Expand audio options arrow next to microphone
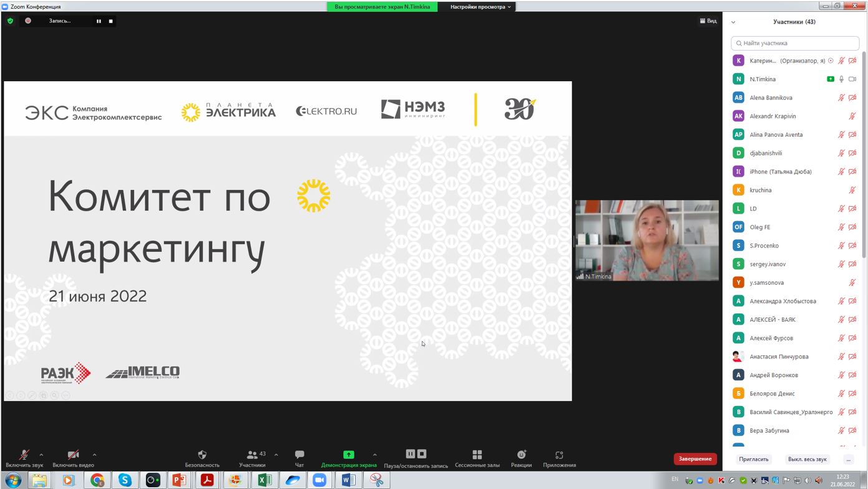 click(x=41, y=455)
